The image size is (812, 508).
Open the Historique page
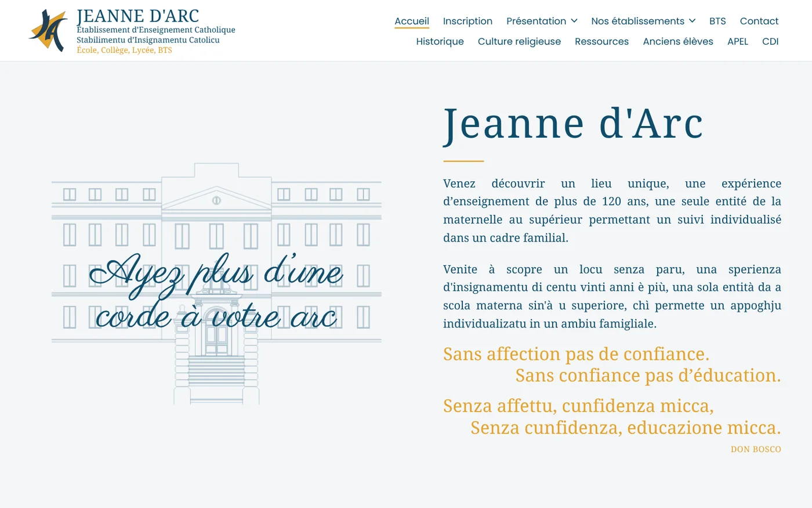(x=440, y=41)
